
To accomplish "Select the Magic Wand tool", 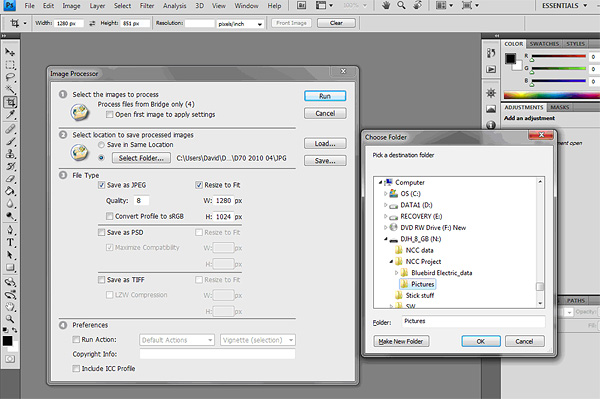I will click(10, 90).
